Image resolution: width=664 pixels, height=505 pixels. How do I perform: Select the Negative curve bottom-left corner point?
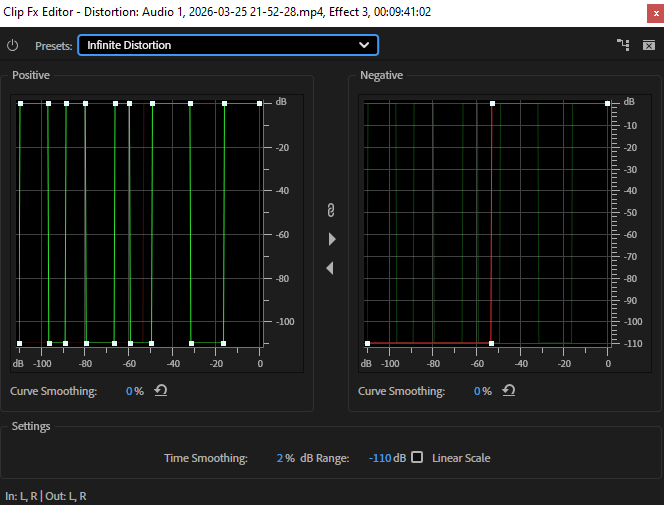coord(368,343)
